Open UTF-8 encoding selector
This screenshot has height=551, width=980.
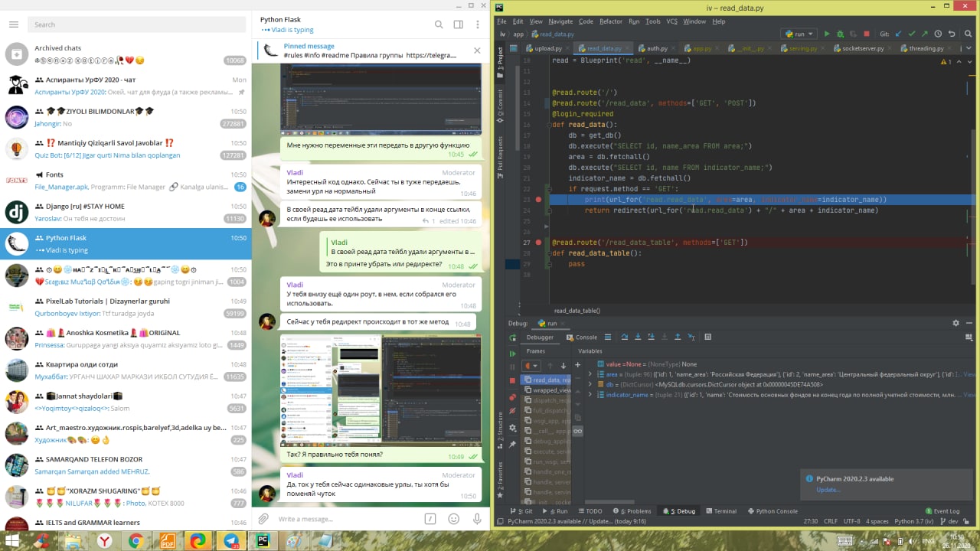(x=851, y=521)
